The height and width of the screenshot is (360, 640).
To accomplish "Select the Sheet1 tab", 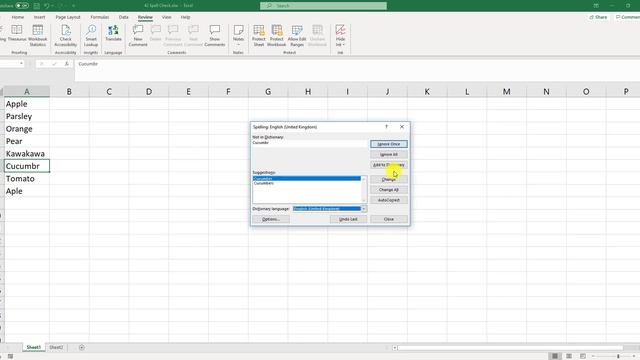I will [x=33, y=347].
